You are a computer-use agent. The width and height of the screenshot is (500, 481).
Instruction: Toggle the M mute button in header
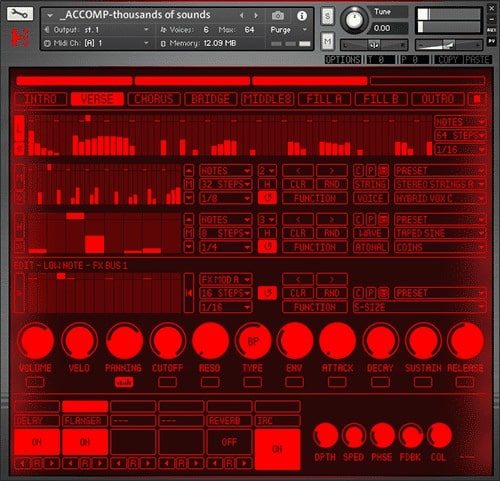coord(327,41)
